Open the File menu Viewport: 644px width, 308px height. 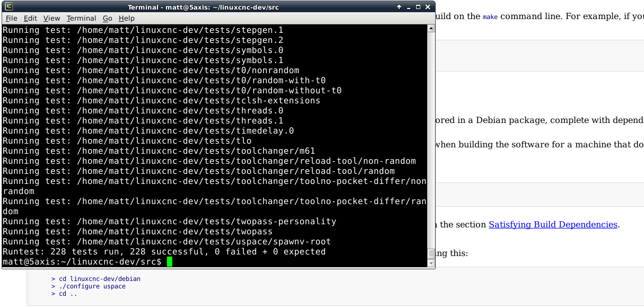[12, 18]
